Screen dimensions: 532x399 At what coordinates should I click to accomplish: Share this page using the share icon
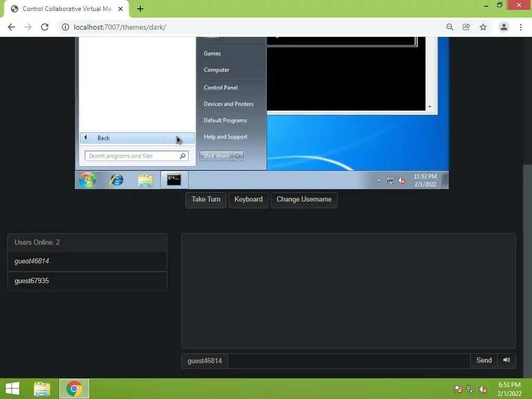pos(466,27)
